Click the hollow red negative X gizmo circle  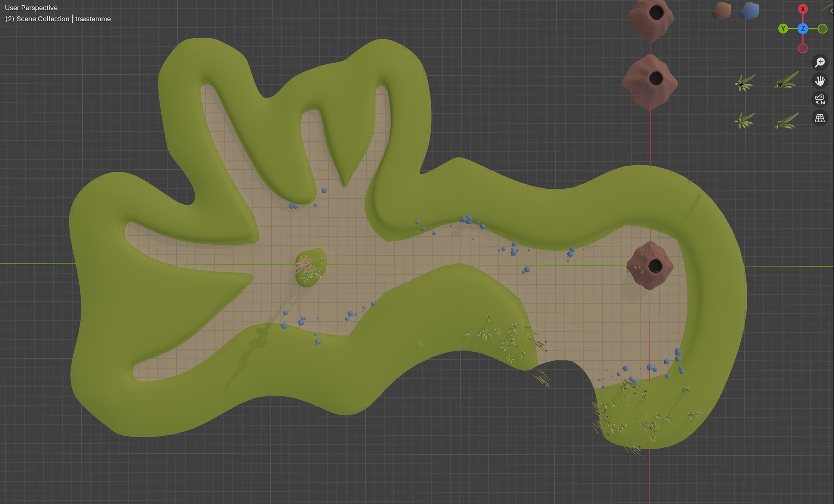pyautogui.click(x=803, y=48)
